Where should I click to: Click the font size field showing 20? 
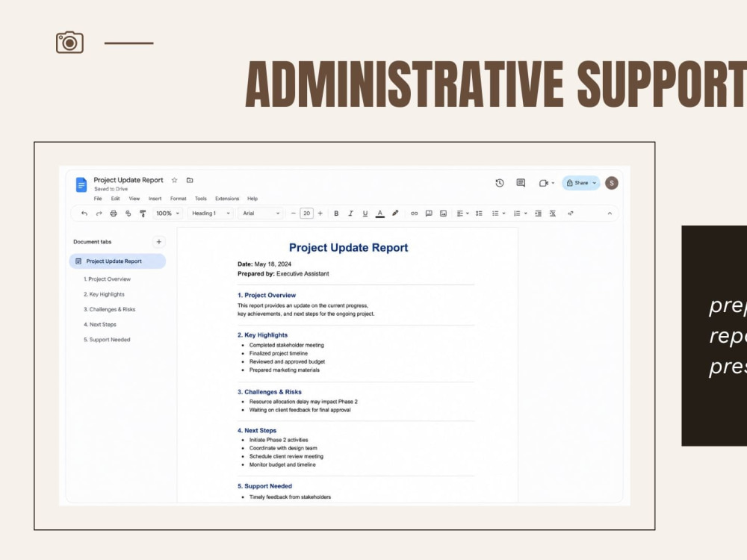[x=307, y=214]
